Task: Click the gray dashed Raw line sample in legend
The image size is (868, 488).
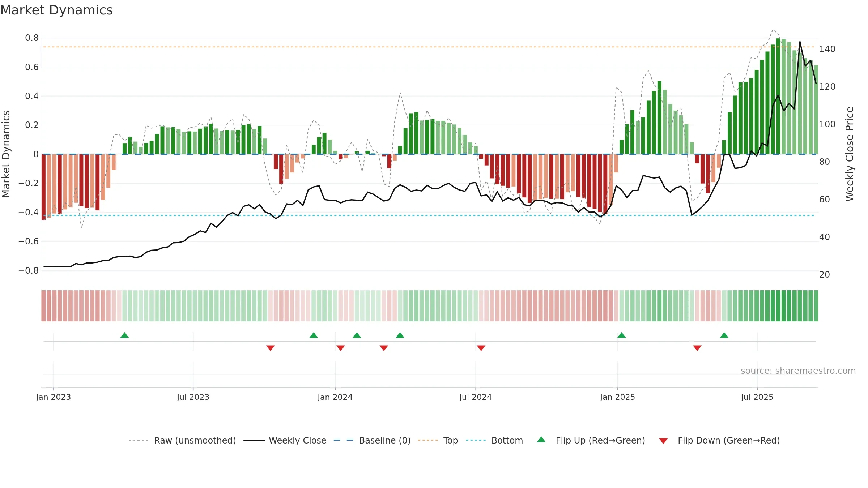Action: (x=139, y=440)
